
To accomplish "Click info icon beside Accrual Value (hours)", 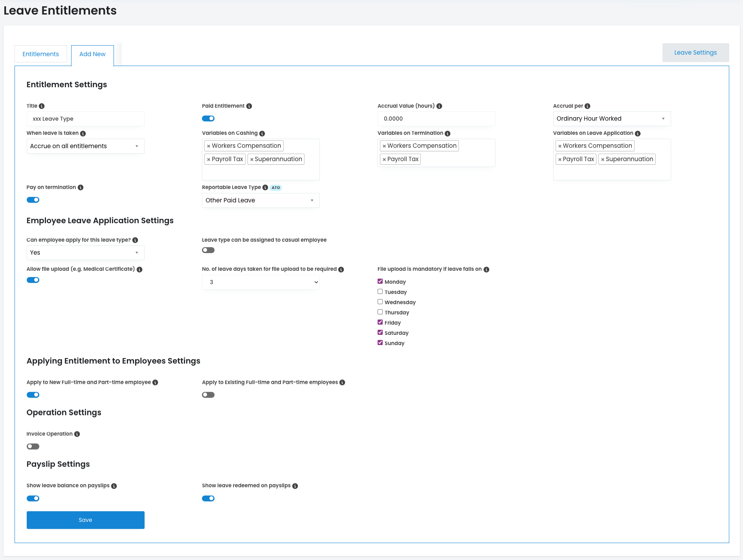I will click(439, 106).
